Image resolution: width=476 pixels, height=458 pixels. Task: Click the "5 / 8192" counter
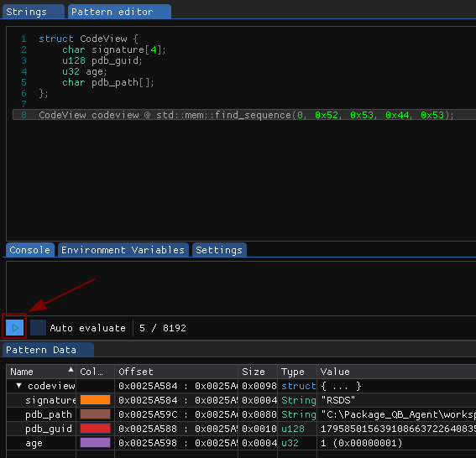pyautogui.click(x=162, y=328)
